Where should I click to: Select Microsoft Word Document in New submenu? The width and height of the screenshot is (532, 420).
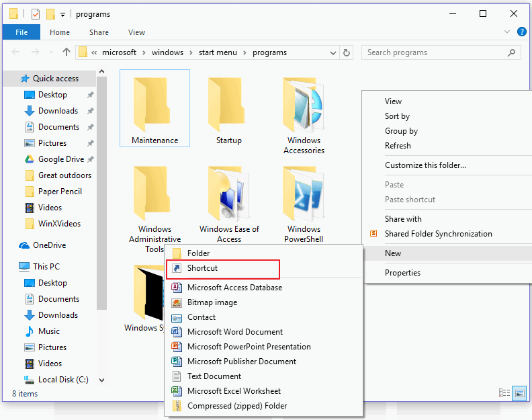tap(264, 332)
